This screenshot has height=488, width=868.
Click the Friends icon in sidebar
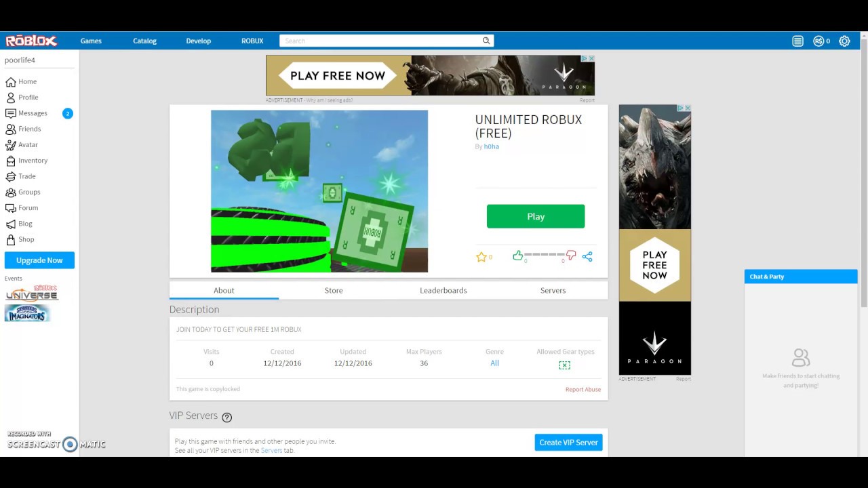[11, 129]
